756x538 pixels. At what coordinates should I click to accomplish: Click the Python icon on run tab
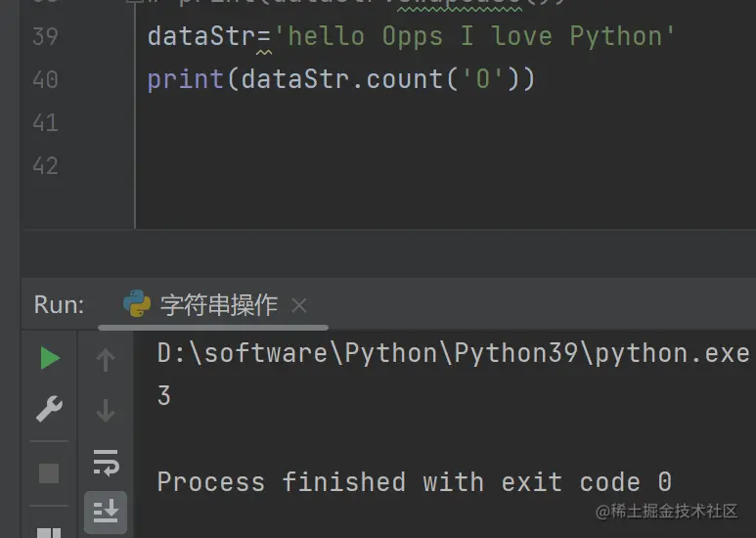click(137, 304)
